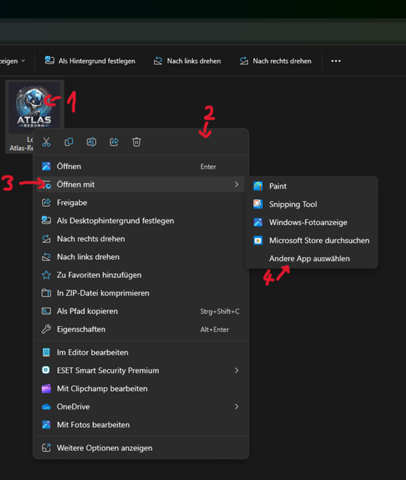The width and height of the screenshot is (406, 480).
Task: Click the notepad icon beside Im Editor bearbeiten
Action: tap(46, 352)
